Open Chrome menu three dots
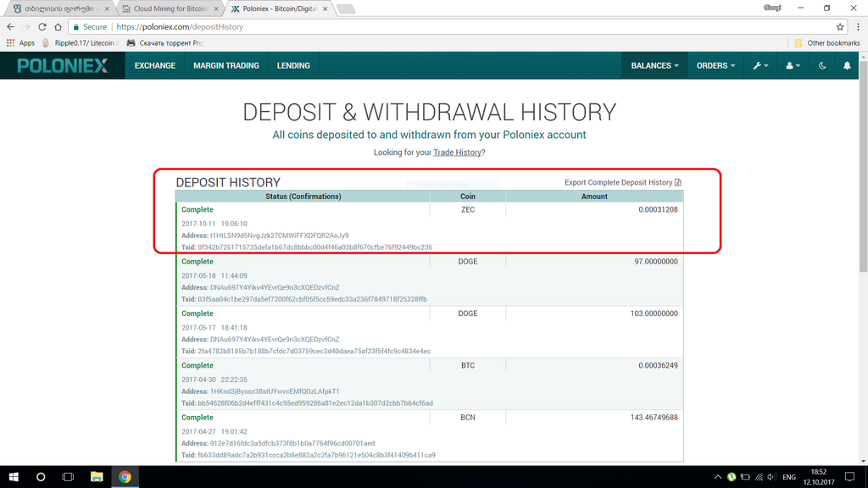This screenshot has width=868, height=488. point(858,26)
